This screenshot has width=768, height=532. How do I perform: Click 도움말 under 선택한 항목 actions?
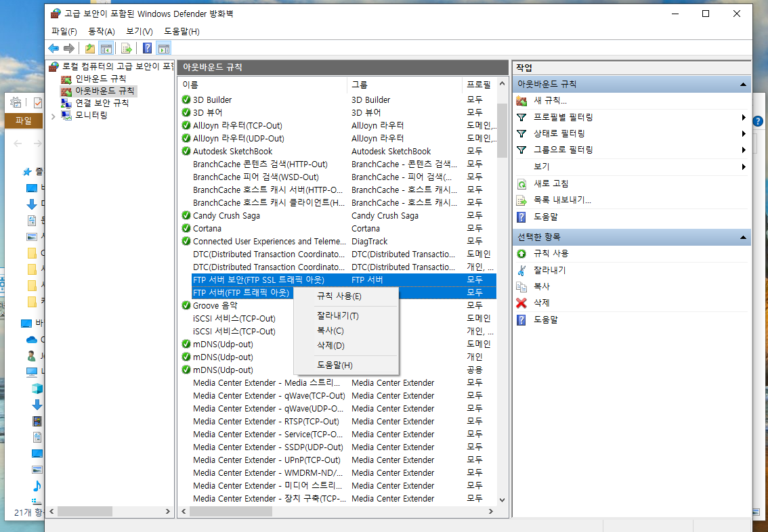pyautogui.click(x=546, y=319)
